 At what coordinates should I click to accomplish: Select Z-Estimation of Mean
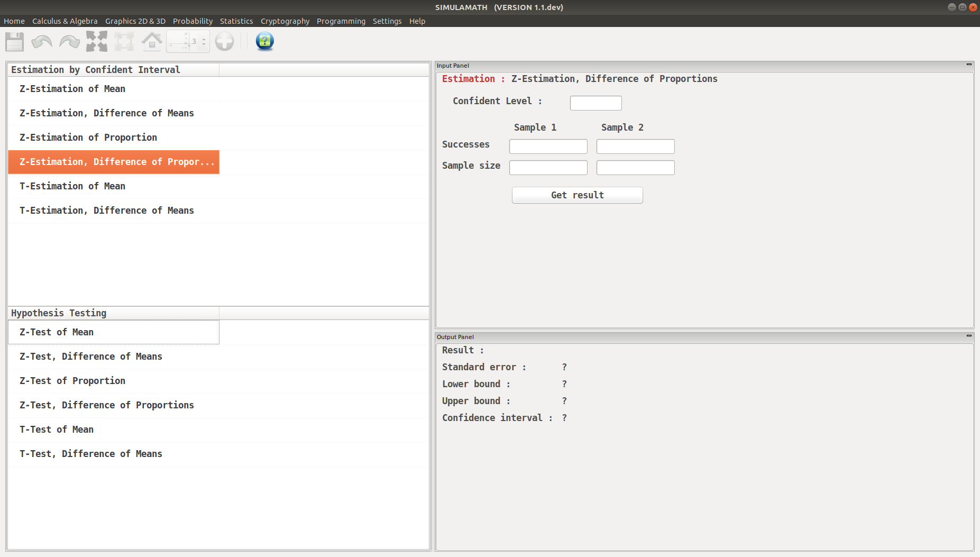(114, 89)
